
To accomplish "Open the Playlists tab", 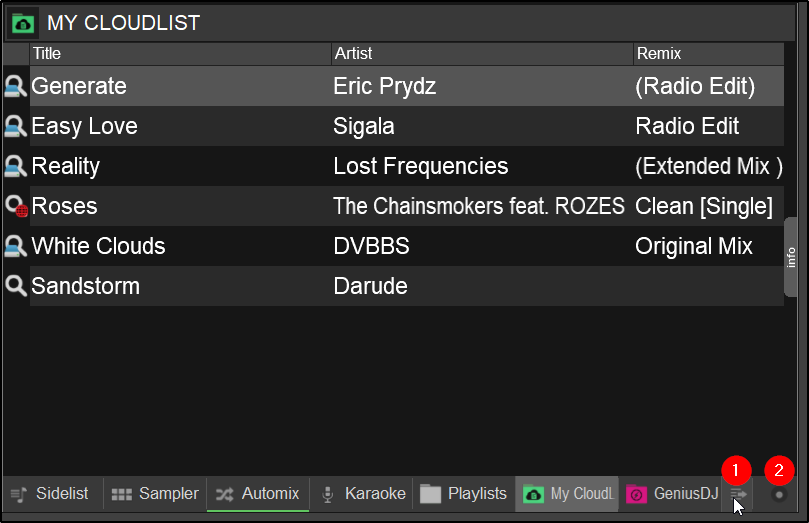I will 464,494.
